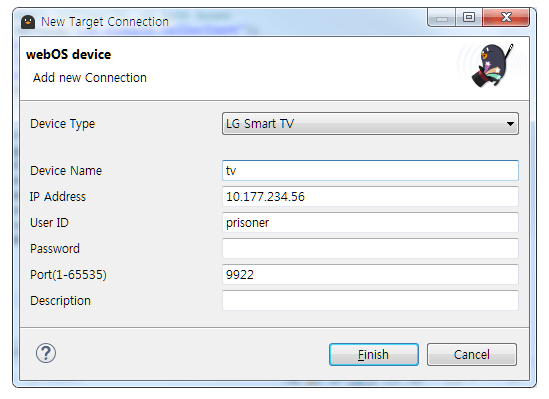This screenshot has height=399, width=549.
Task: Click the Description label
Action: (x=61, y=301)
